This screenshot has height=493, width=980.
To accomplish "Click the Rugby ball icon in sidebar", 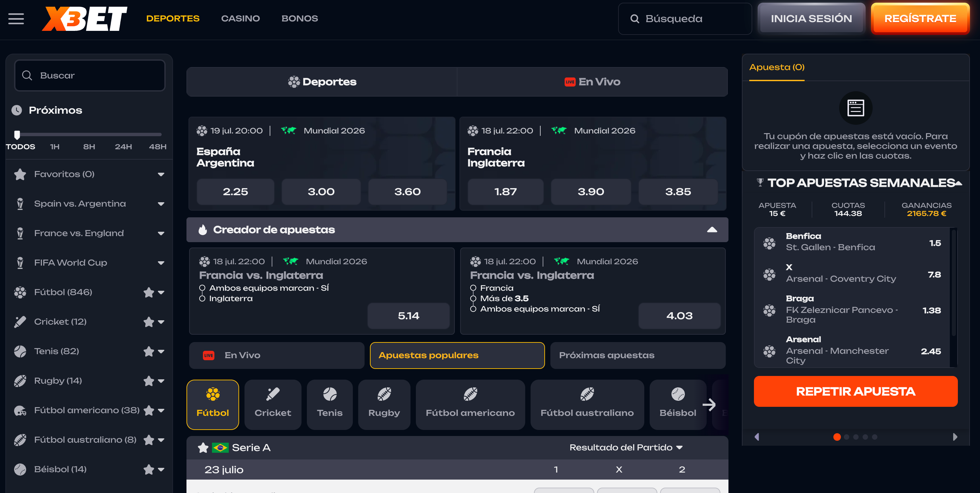I will (x=20, y=381).
